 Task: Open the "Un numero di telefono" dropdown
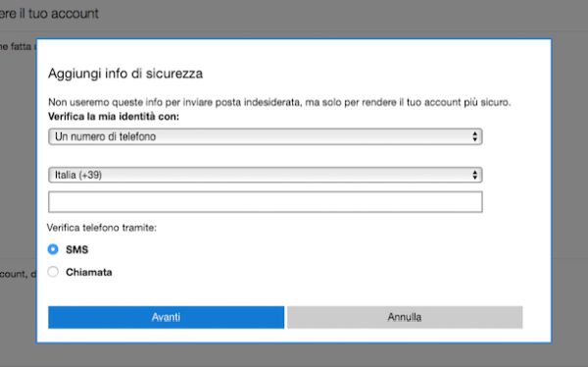point(266,136)
